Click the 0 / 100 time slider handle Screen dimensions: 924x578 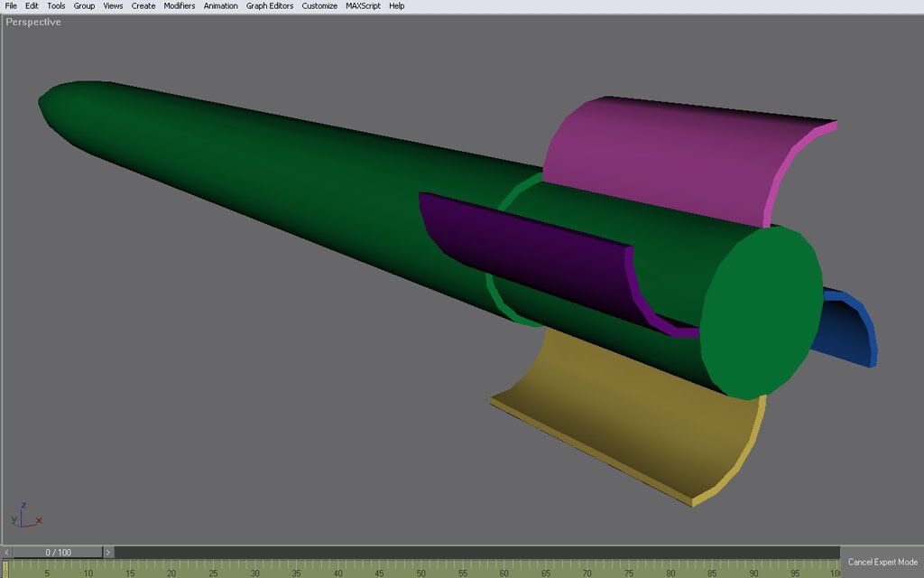(58, 553)
